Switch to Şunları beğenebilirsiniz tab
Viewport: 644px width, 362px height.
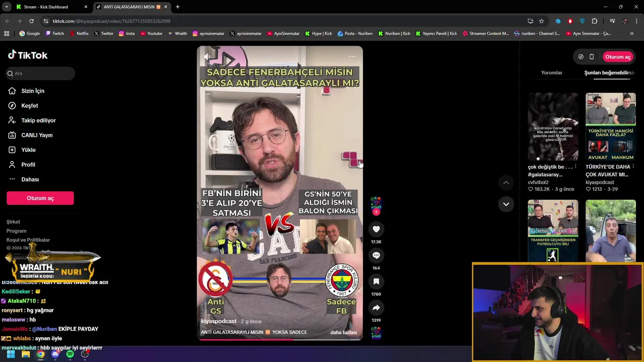[609, 73]
